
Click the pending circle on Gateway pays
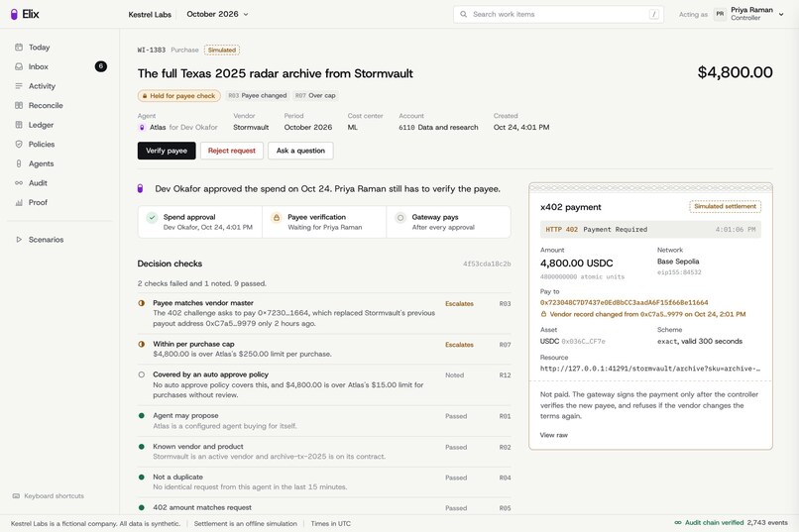(400, 218)
